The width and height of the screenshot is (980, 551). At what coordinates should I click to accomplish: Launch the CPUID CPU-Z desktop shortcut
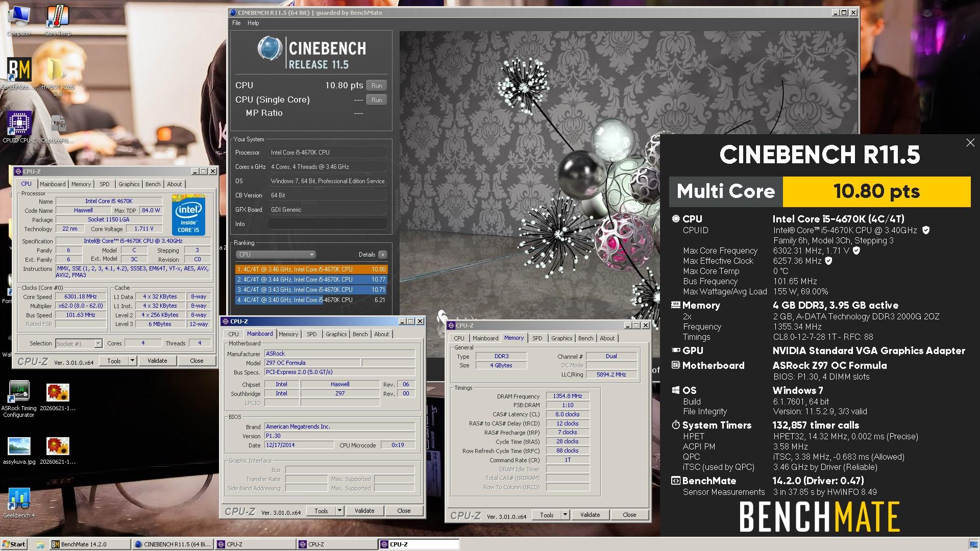pyautogui.click(x=19, y=128)
